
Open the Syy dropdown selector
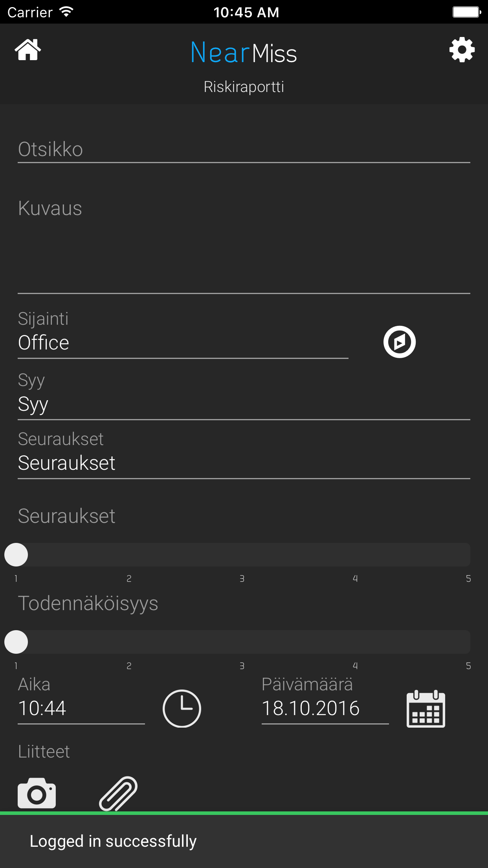point(244,404)
